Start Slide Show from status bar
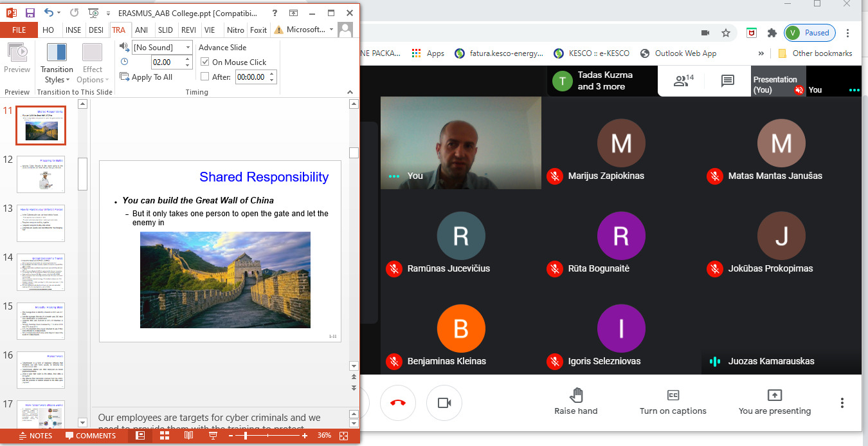868x446 pixels. coord(213,436)
